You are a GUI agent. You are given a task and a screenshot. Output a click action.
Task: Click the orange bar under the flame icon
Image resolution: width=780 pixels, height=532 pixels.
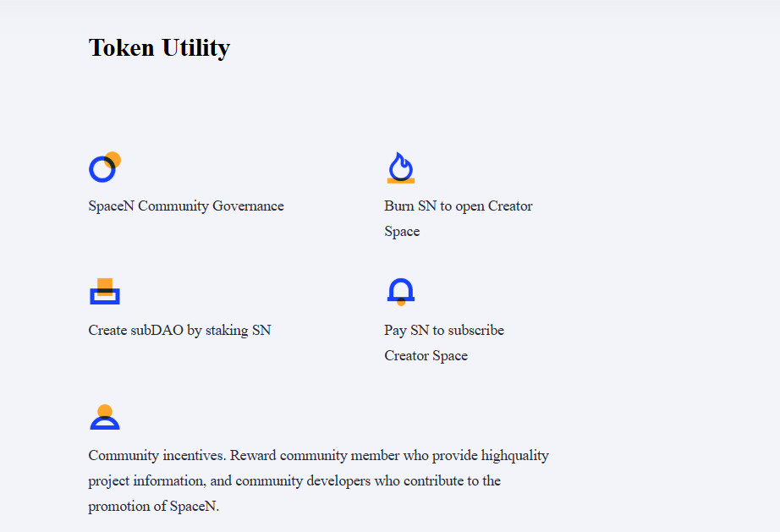pyautogui.click(x=400, y=181)
